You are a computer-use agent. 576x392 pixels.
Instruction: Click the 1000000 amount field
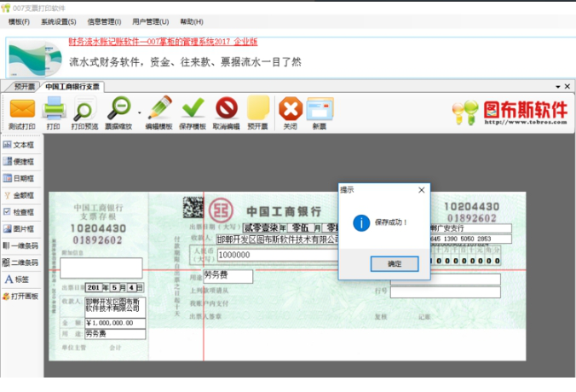tap(277, 255)
